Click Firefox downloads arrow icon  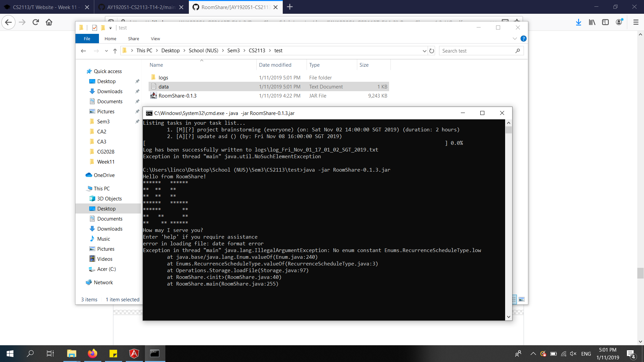(579, 22)
